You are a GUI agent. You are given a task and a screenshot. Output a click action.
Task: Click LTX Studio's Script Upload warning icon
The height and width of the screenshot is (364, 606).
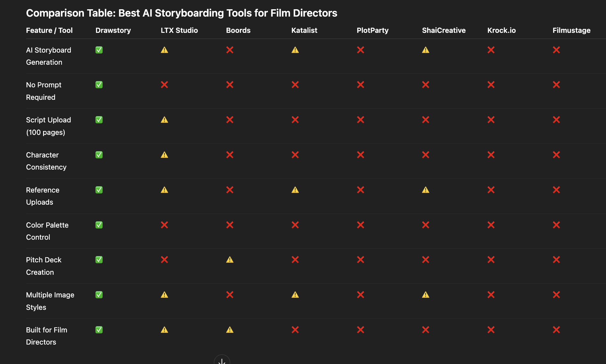tap(164, 120)
